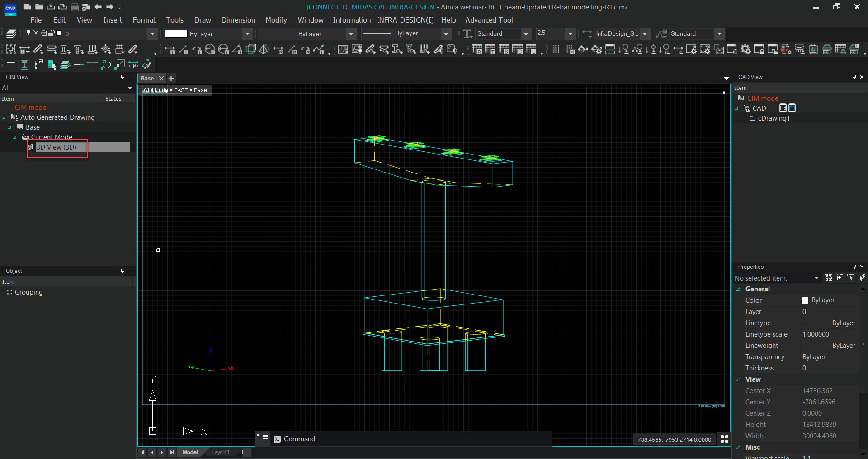Open the lineweight ByLayer dropdown

tap(446, 34)
